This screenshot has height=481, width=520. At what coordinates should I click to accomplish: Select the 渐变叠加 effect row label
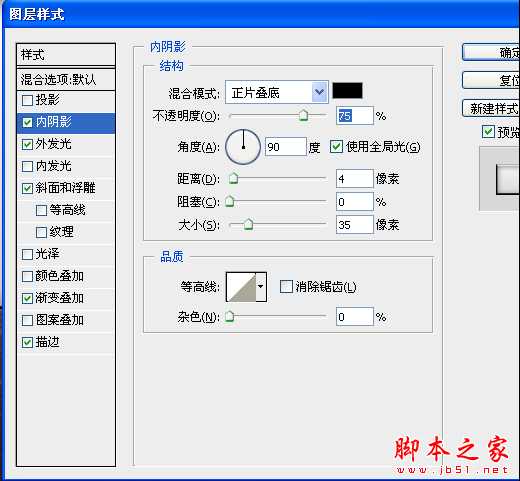click(60, 298)
